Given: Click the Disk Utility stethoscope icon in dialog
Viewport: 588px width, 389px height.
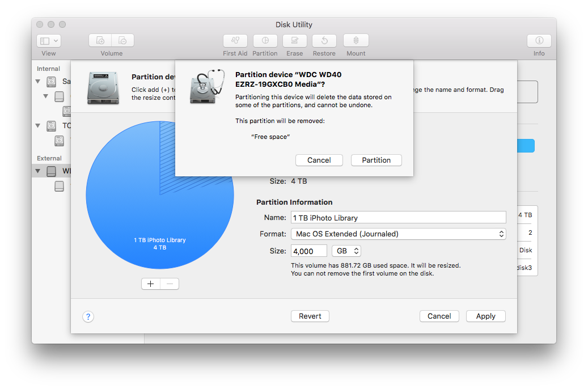Looking at the screenshot, I should 208,87.
